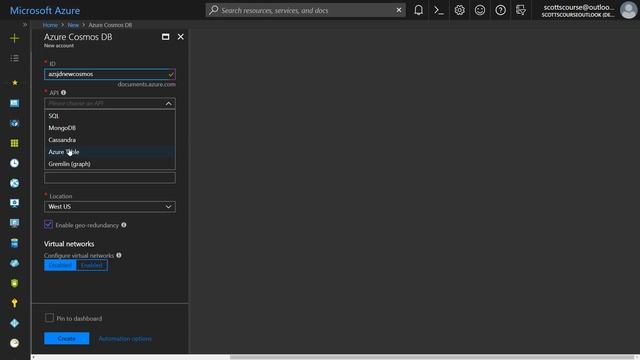The width and height of the screenshot is (640, 360).
Task: Set virtual networks to Enabled
Action: point(92,265)
